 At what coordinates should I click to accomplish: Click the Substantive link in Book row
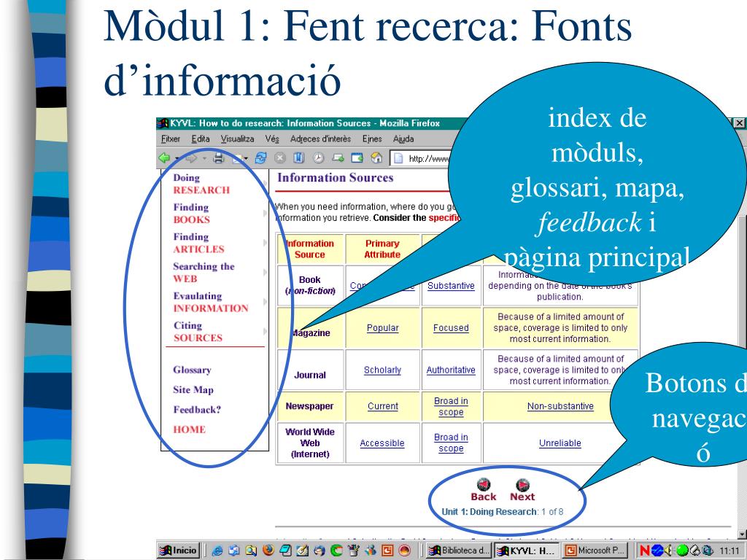[451, 286]
